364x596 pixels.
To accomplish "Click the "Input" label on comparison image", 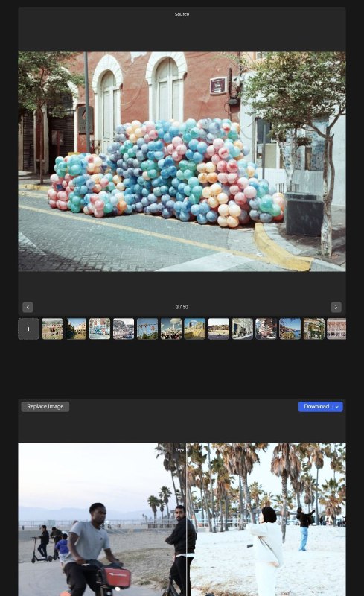I will click(x=182, y=450).
